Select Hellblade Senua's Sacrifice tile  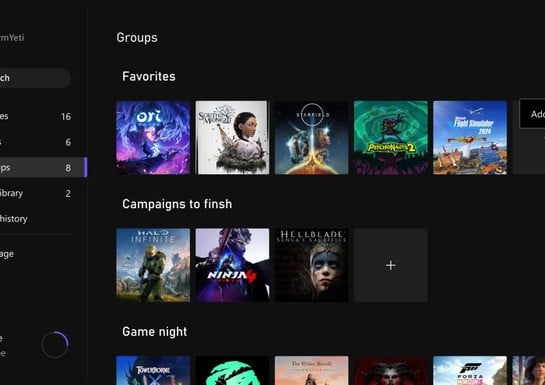(311, 265)
